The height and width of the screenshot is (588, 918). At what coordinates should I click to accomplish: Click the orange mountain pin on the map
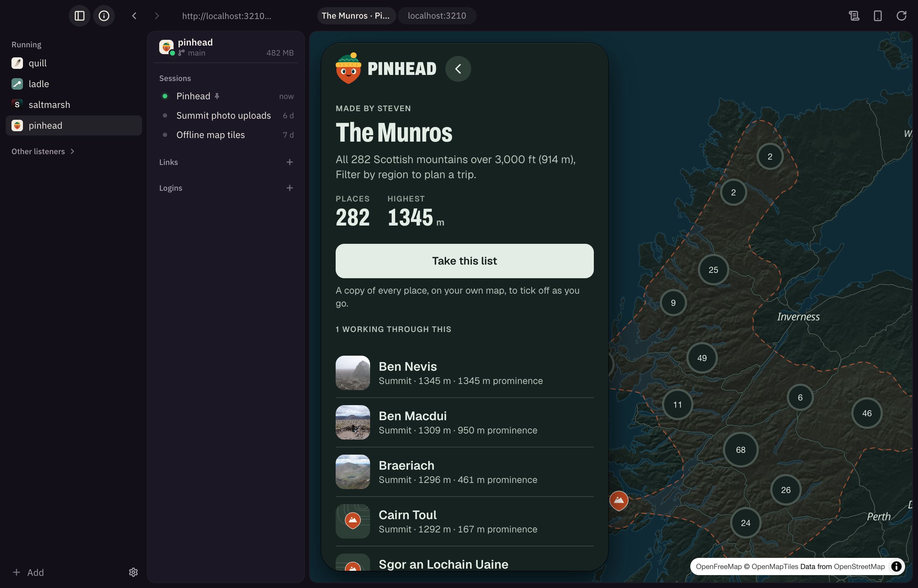click(x=619, y=500)
